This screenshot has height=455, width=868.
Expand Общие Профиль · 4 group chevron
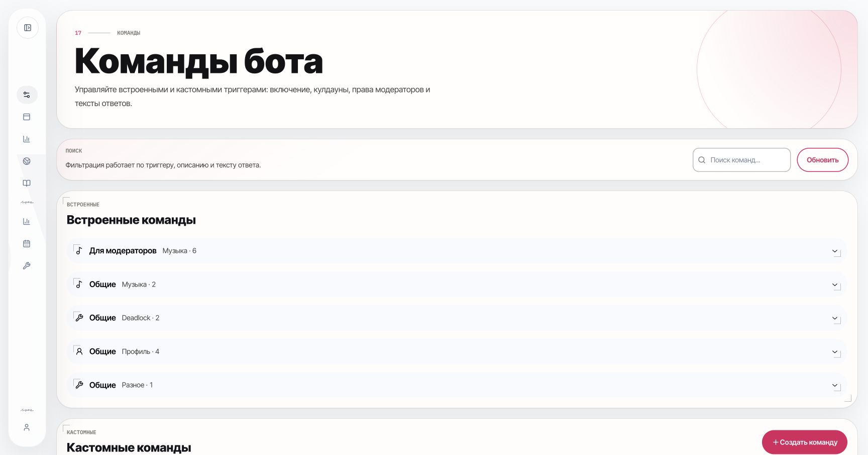click(x=835, y=352)
